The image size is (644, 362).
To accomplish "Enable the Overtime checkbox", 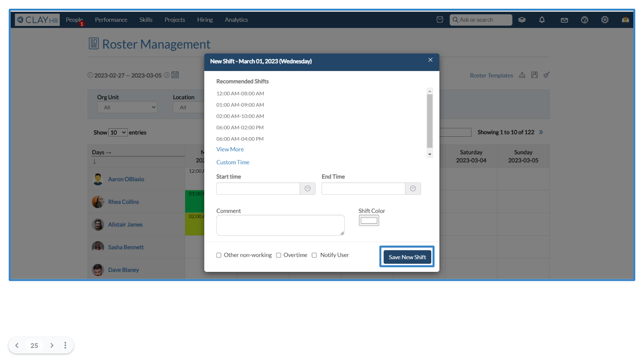I will [x=279, y=255].
